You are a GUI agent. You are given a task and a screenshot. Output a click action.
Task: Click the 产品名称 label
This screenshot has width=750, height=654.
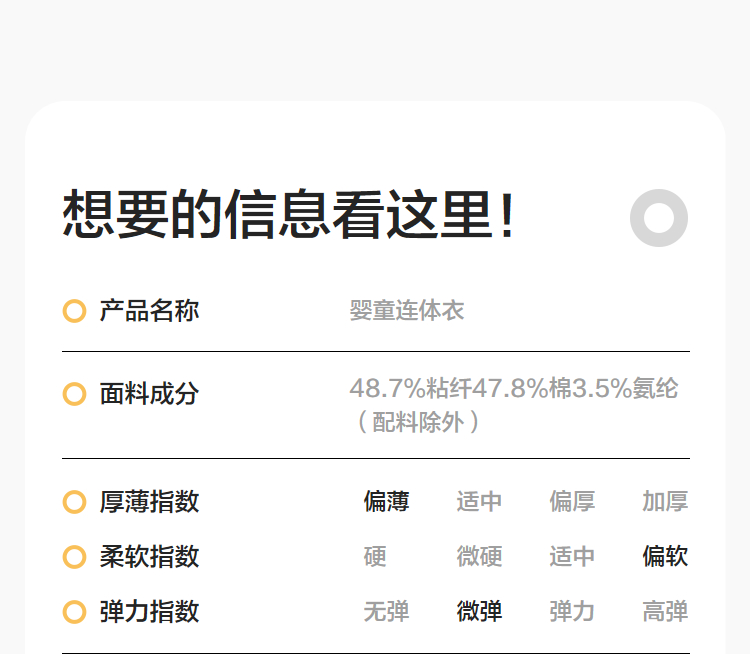click(149, 311)
